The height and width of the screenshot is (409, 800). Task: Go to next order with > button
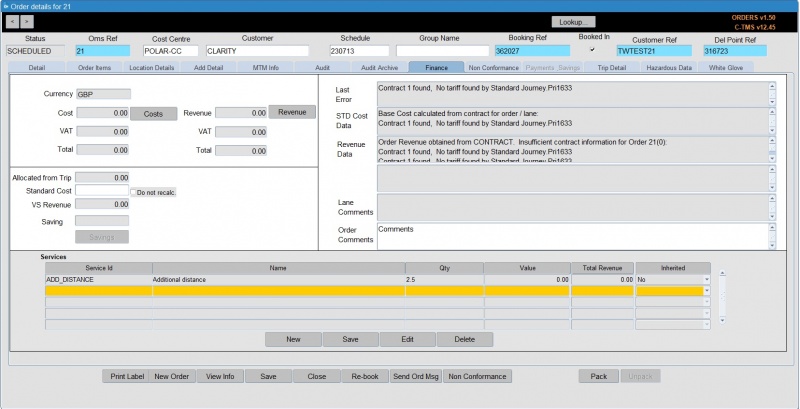(x=27, y=21)
